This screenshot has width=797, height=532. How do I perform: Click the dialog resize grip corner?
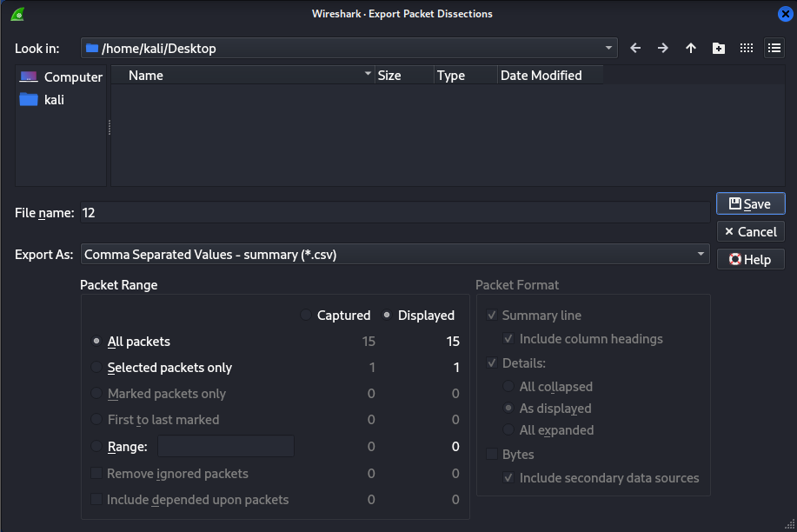790,524
